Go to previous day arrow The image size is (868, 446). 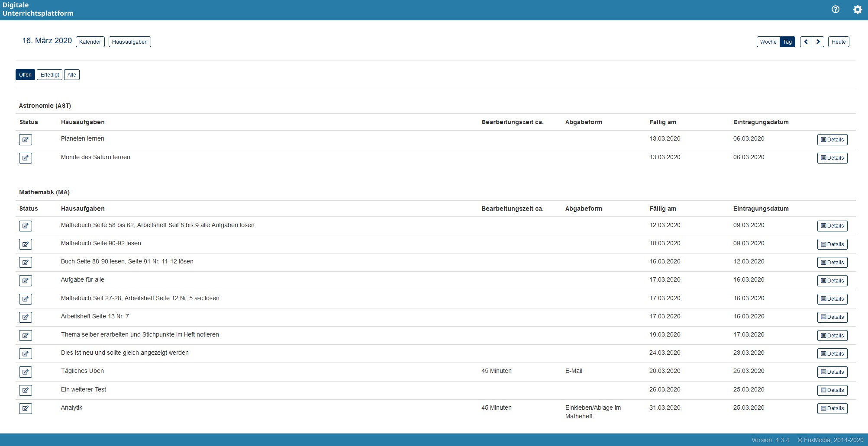(x=806, y=42)
